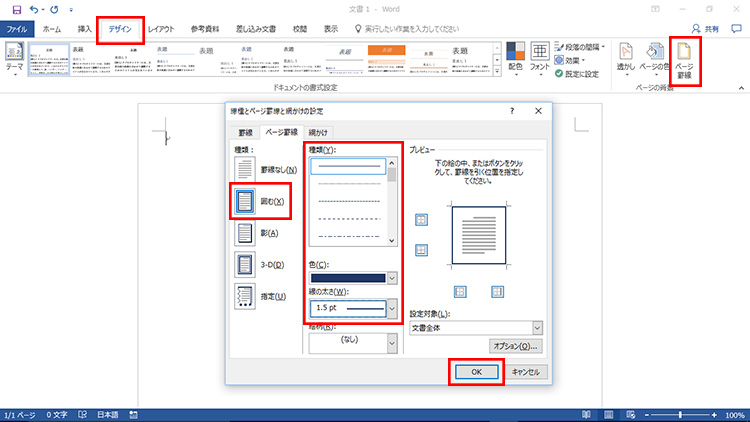Choose the 指定 (Custom) border setting icon
This screenshot has width=750, height=422.
tap(245, 296)
